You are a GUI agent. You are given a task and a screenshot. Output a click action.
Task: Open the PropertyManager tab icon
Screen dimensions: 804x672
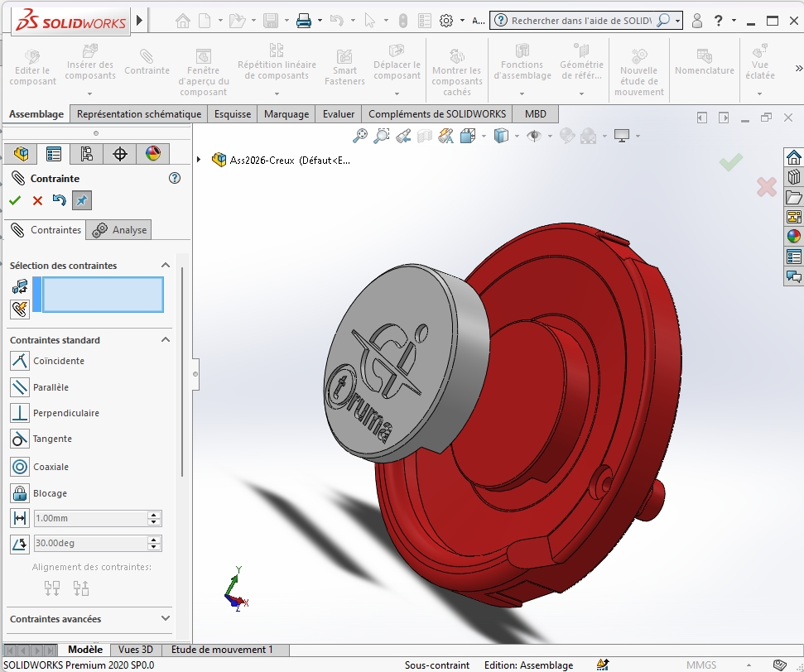(54, 154)
